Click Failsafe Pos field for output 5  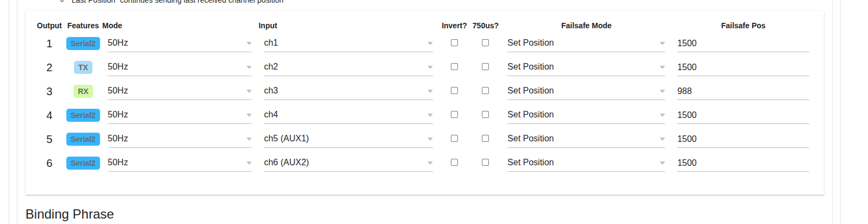click(x=742, y=139)
